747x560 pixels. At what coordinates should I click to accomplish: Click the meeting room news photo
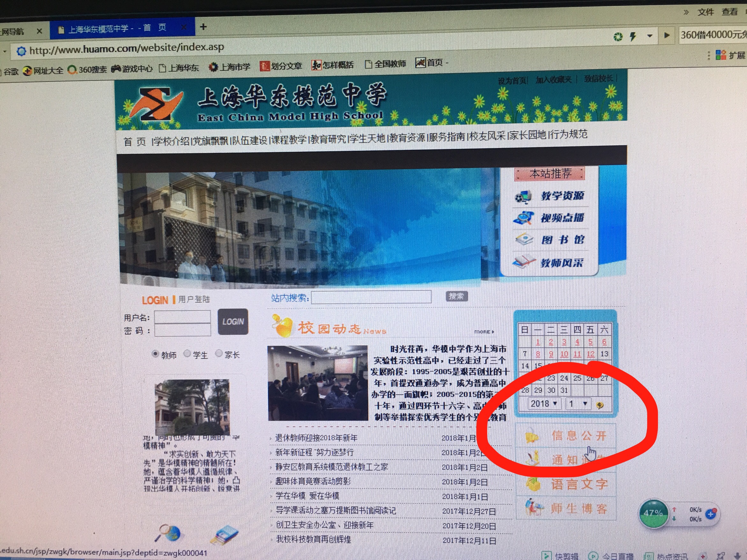coord(318,383)
